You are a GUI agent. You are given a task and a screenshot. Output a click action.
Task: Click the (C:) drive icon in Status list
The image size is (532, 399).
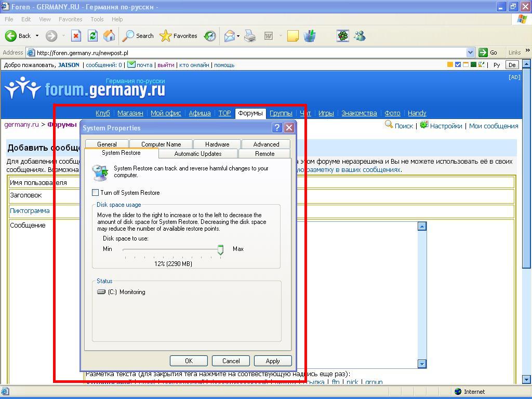101,292
